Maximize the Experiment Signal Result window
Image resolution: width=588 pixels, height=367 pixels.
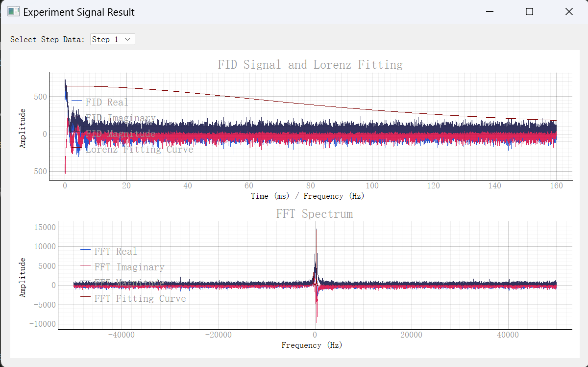click(529, 12)
